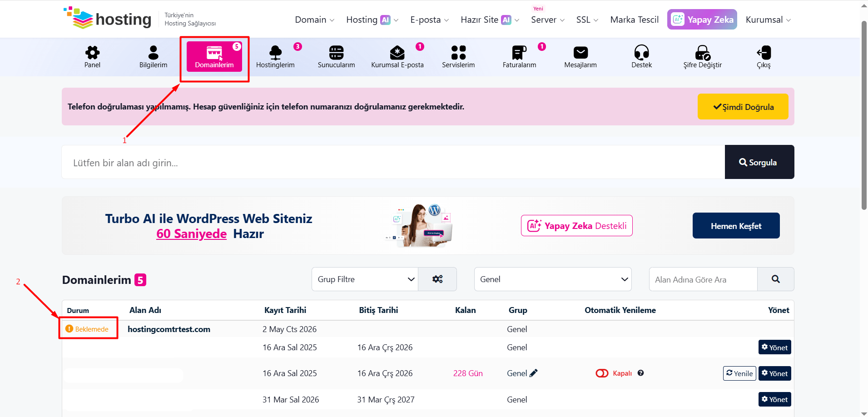The image size is (868, 417).
Task: Click the AI badge next to Hazır Site
Action: pyautogui.click(x=506, y=20)
